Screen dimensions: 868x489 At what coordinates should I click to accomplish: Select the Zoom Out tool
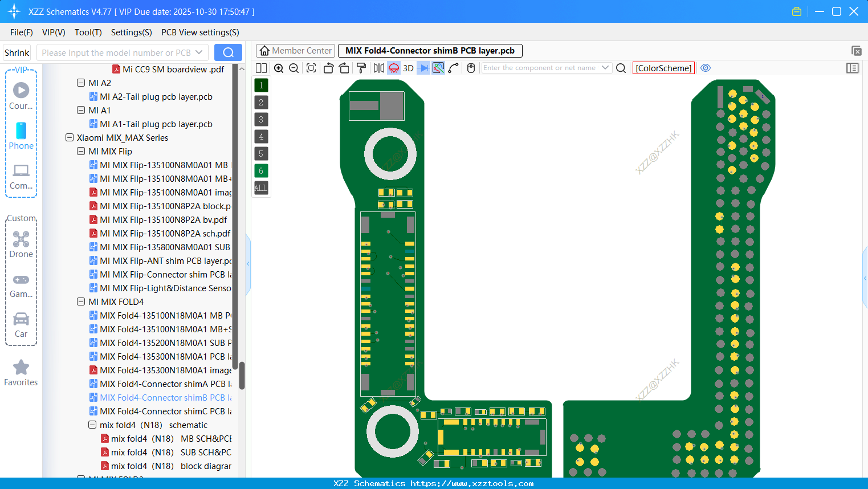(293, 68)
